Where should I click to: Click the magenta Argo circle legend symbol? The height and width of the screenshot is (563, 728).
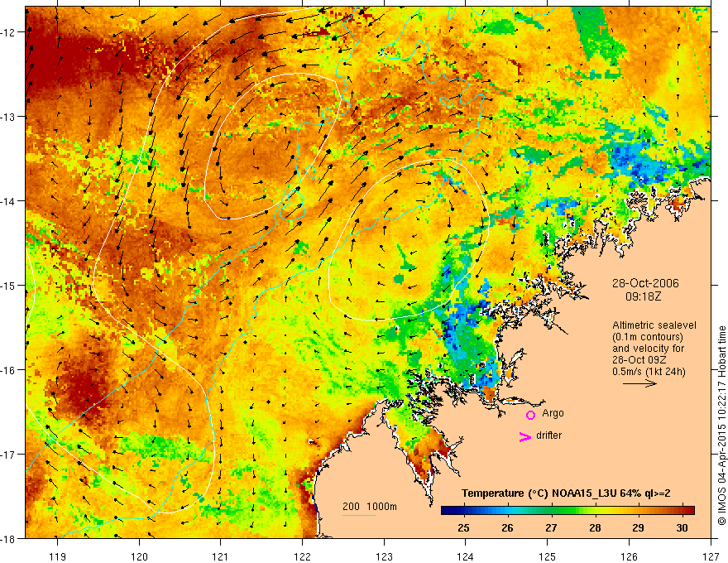[530, 415]
